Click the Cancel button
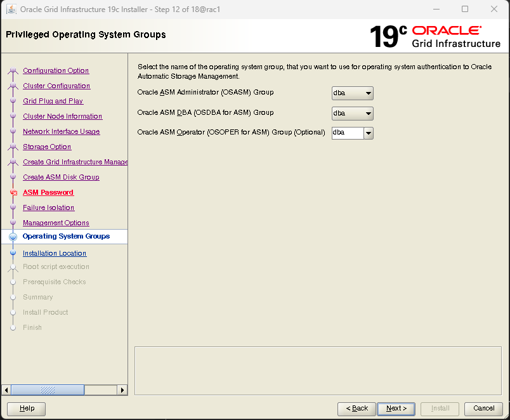 click(x=483, y=409)
